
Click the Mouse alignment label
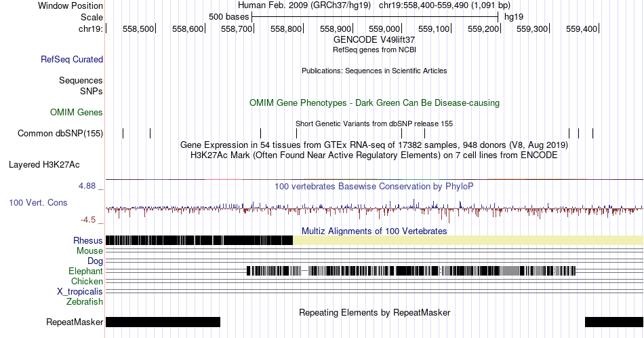89,251
